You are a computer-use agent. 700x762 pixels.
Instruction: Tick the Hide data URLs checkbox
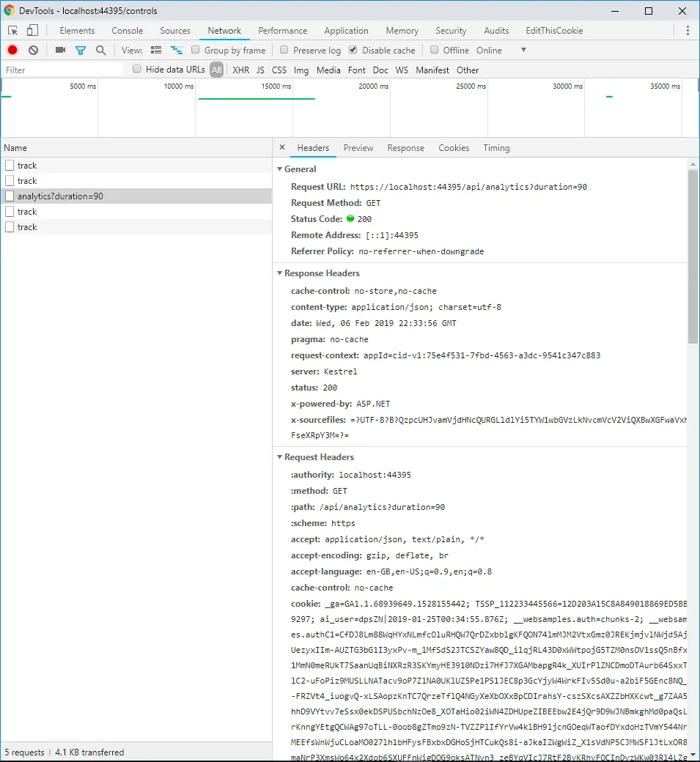[136, 69]
